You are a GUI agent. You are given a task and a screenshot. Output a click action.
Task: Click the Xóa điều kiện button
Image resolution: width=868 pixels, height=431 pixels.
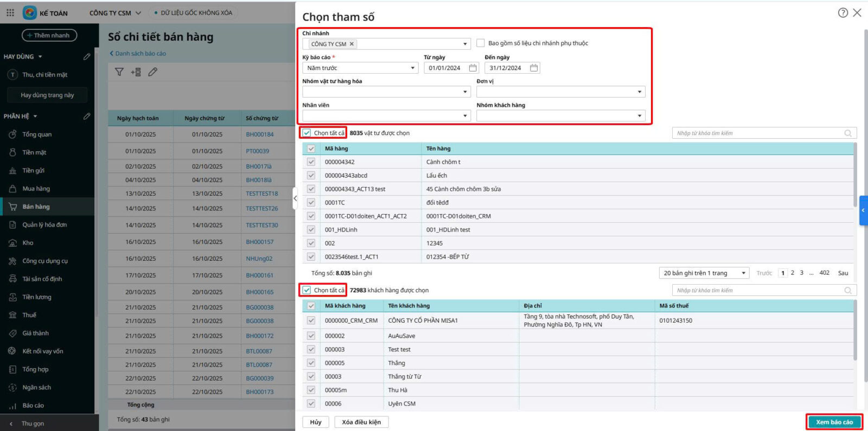coord(361,422)
